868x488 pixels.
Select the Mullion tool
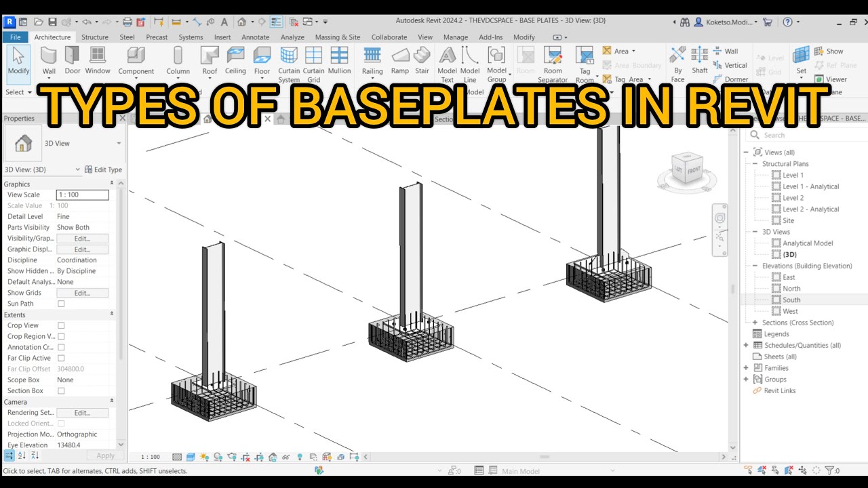click(x=339, y=60)
